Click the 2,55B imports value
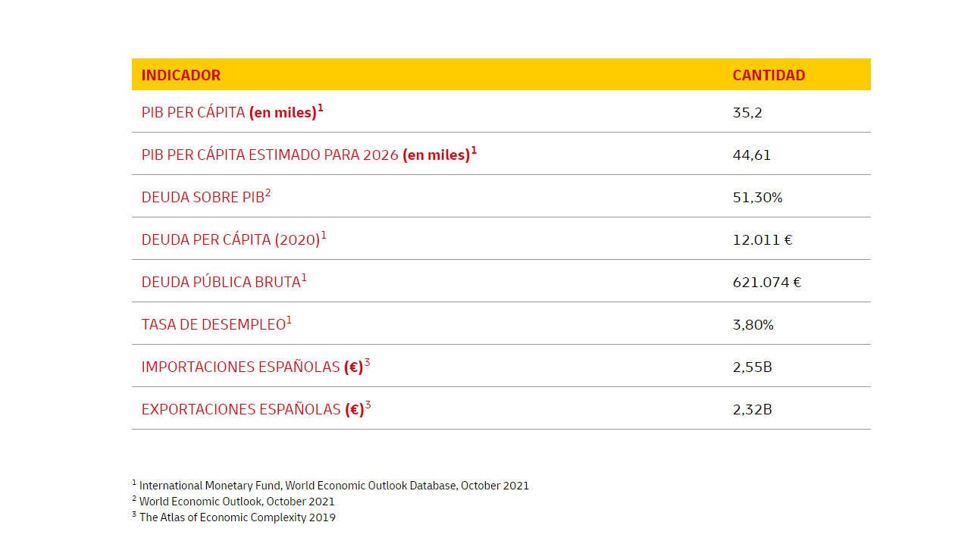This screenshot has width=980, height=547. coord(752,367)
